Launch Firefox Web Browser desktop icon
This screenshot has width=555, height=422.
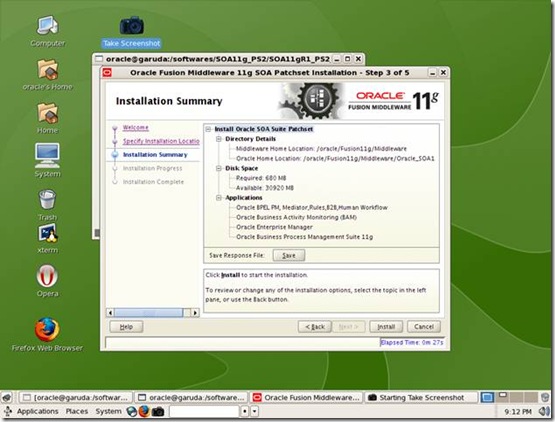coord(47,335)
